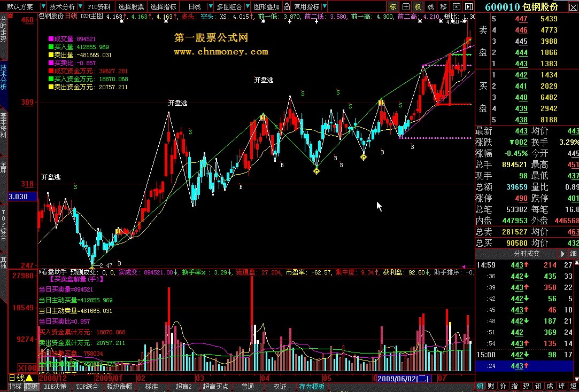
Task: Click 存为模板 to save template
Action: click(x=312, y=387)
